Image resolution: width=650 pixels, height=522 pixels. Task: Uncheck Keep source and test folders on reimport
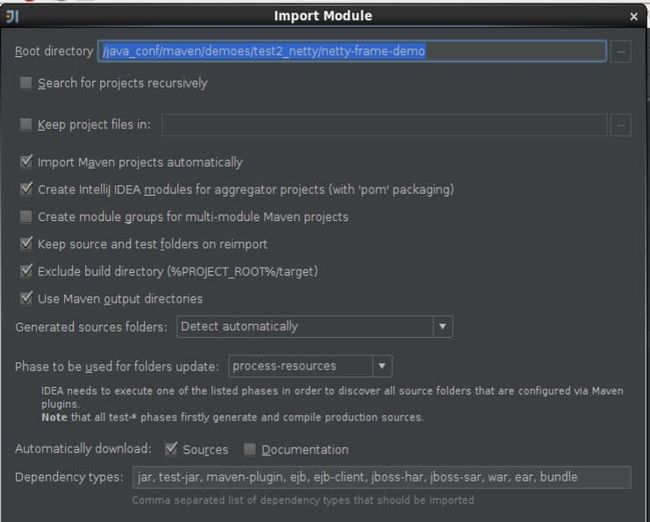point(26,243)
